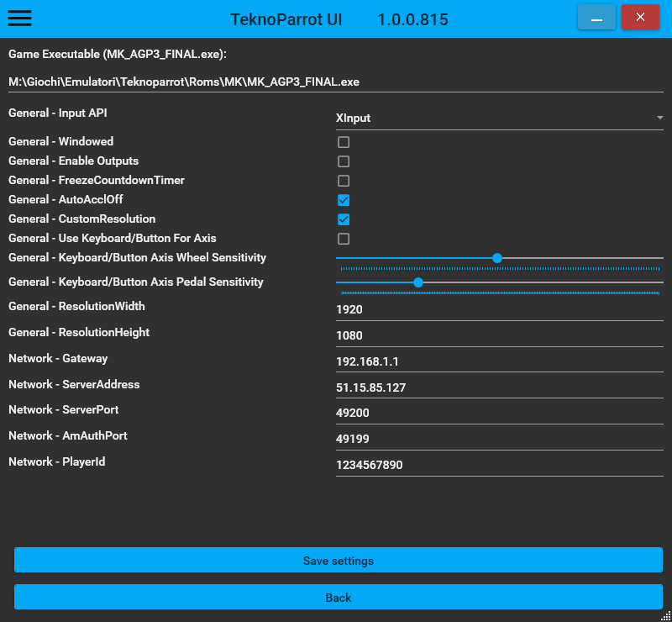Close the TeknoParrot UI window
Viewport: 672px width, 622px height.
640,17
